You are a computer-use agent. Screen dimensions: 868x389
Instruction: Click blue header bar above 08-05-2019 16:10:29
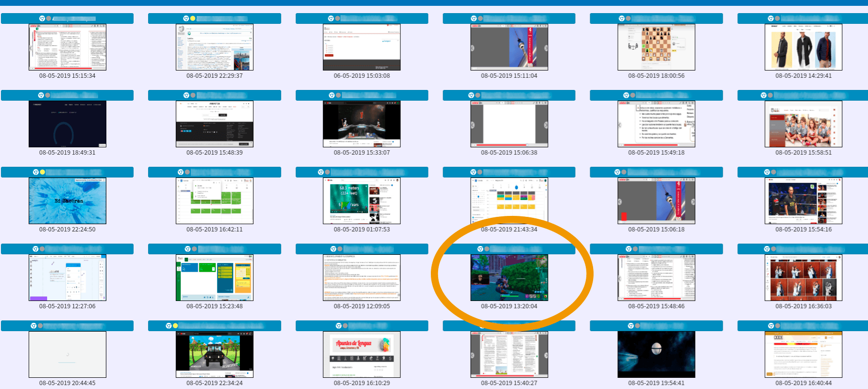click(x=362, y=326)
